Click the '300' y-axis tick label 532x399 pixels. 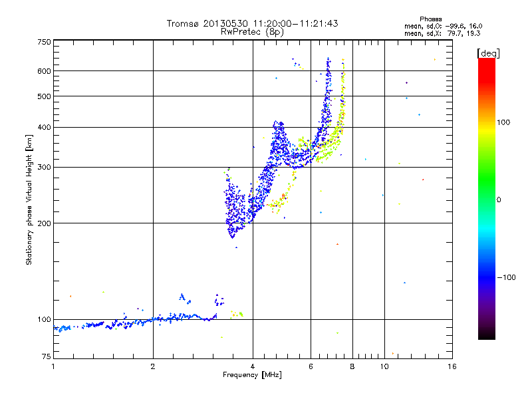44,168
